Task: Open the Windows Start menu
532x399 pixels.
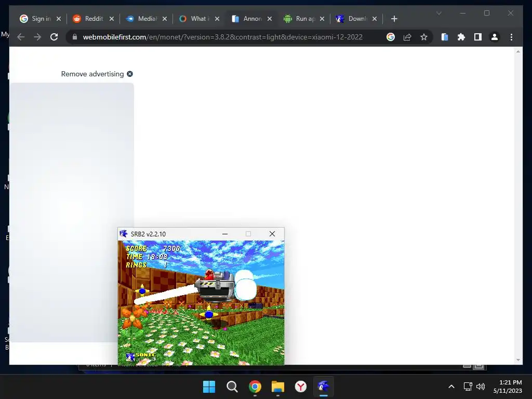Action: click(x=209, y=387)
